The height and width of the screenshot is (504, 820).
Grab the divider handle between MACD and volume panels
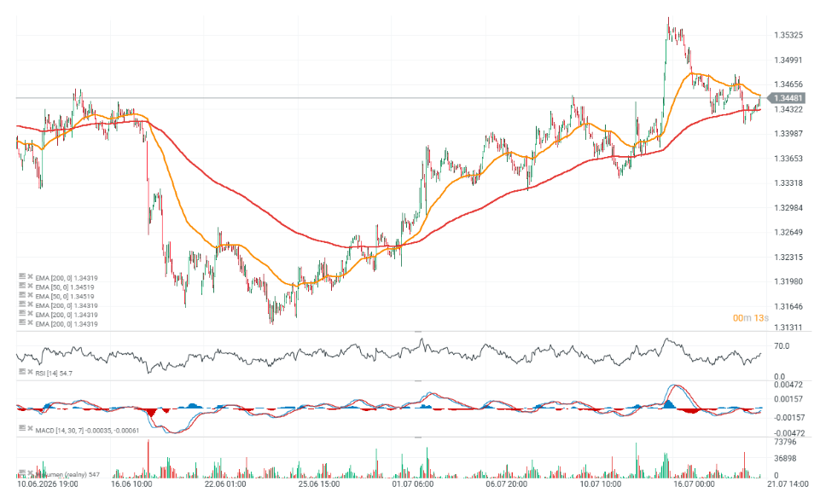pos(418,437)
